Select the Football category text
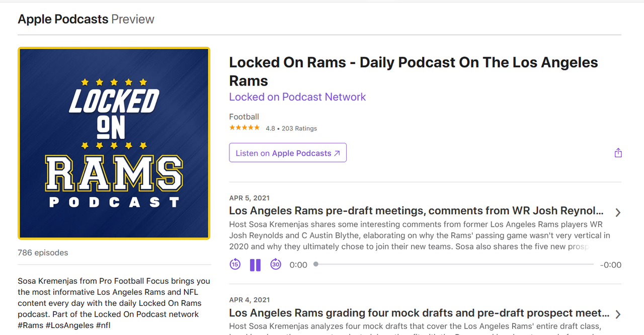The height and width of the screenshot is (335, 644). pyautogui.click(x=244, y=117)
